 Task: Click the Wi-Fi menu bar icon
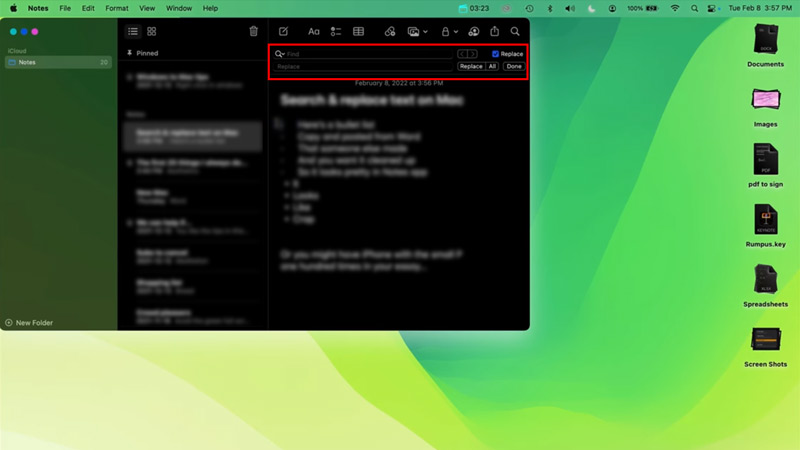tap(674, 8)
